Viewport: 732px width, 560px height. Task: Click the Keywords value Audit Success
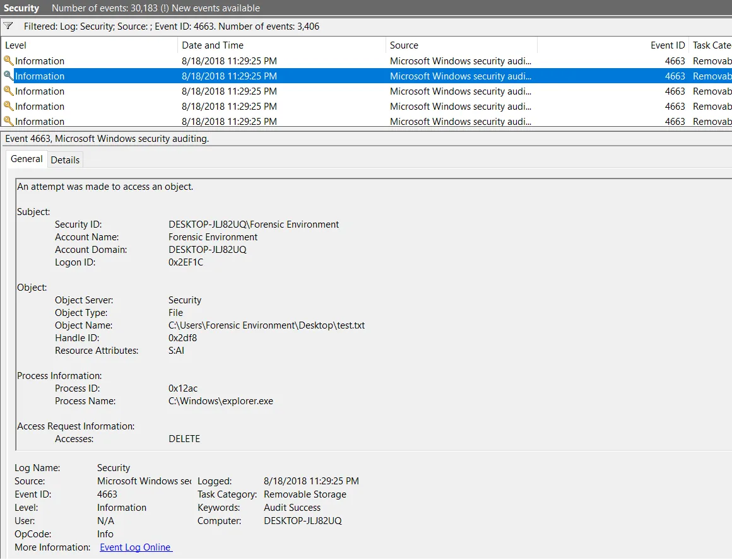click(292, 507)
